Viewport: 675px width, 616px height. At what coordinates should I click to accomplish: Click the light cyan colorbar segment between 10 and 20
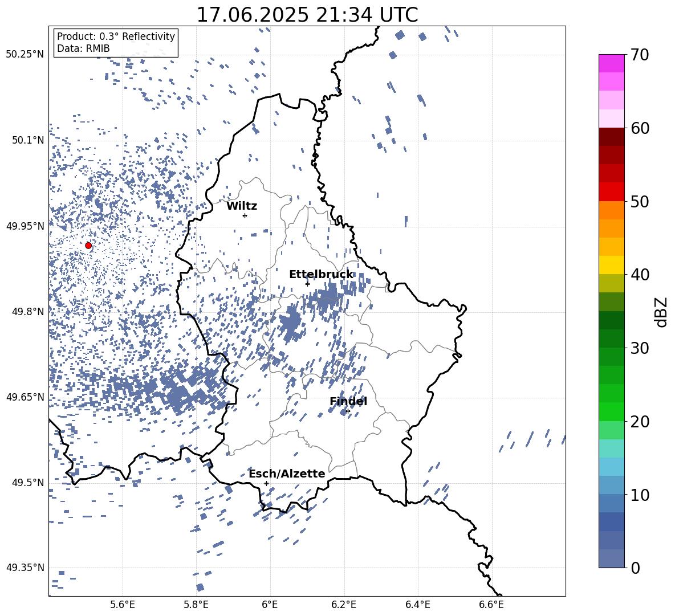(x=611, y=448)
